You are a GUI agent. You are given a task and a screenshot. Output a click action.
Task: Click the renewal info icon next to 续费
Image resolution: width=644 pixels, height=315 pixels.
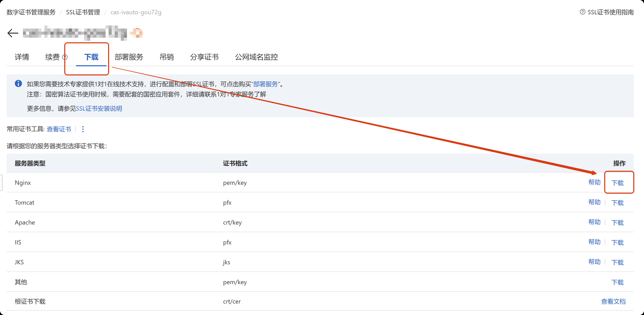pos(65,57)
